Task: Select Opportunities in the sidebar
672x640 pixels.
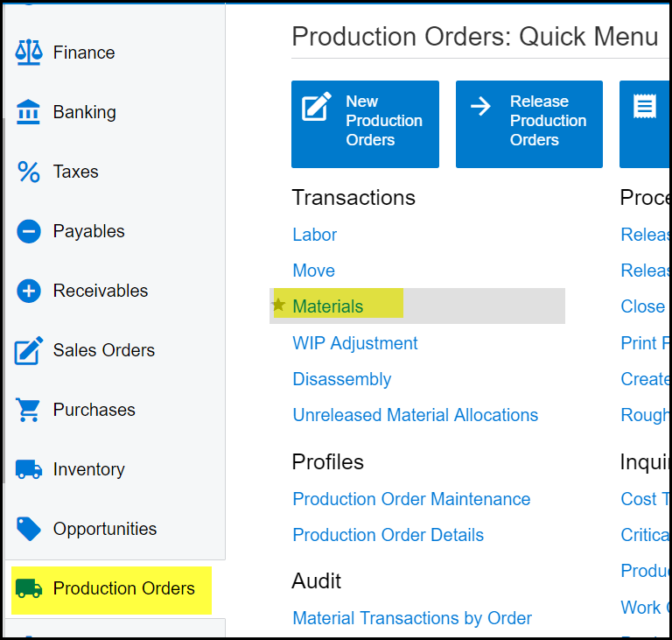Action: click(104, 529)
